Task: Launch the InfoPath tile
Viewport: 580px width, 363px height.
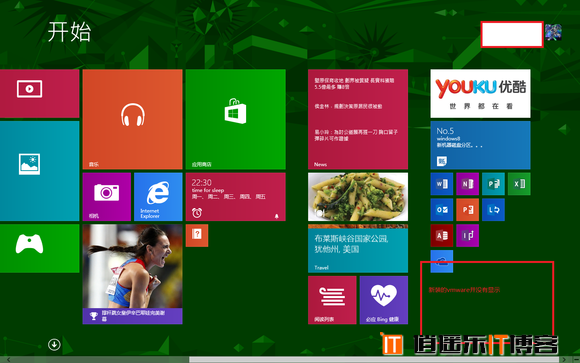Action: click(x=468, y=235)
